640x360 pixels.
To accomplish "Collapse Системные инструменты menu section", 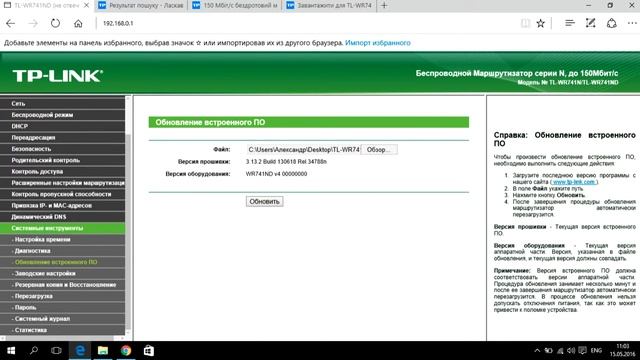I will click(x=62, y=228).
